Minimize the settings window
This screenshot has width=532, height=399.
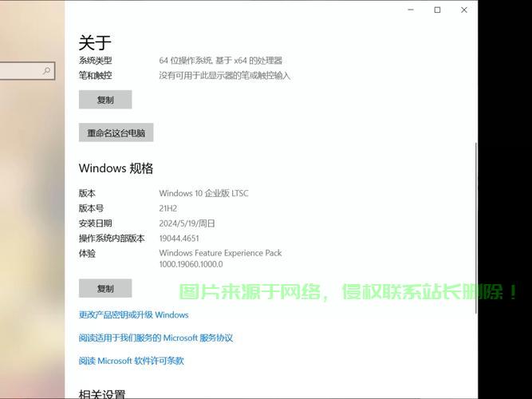pos(411,10)
